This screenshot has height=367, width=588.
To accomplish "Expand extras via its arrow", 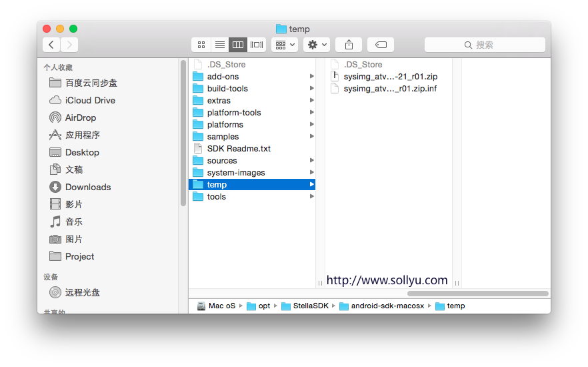I will (311, 100).
